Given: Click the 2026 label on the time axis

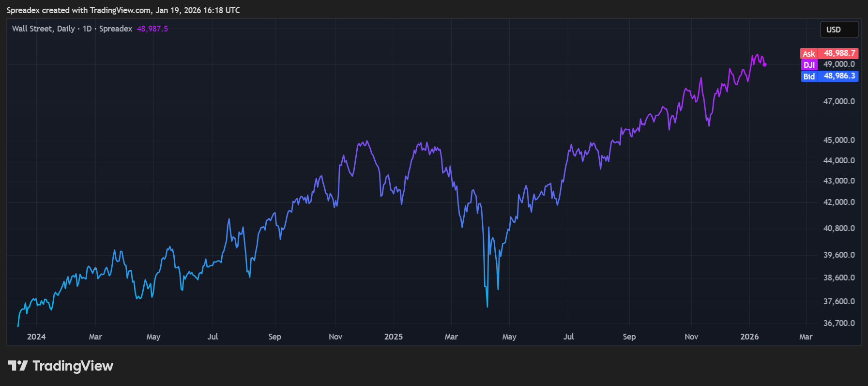Looking at the screenshot, I should (x=749, y=337).
